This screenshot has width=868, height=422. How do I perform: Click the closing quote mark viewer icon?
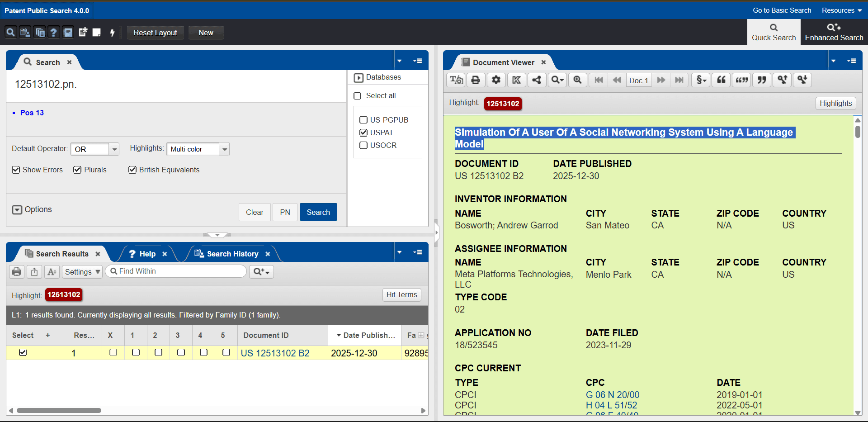[x=762, y=80]
